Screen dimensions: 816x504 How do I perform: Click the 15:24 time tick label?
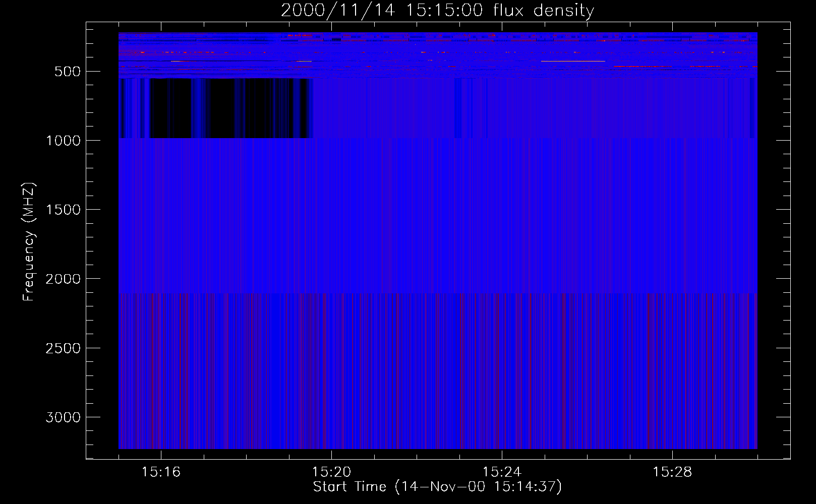pos(502,472)
